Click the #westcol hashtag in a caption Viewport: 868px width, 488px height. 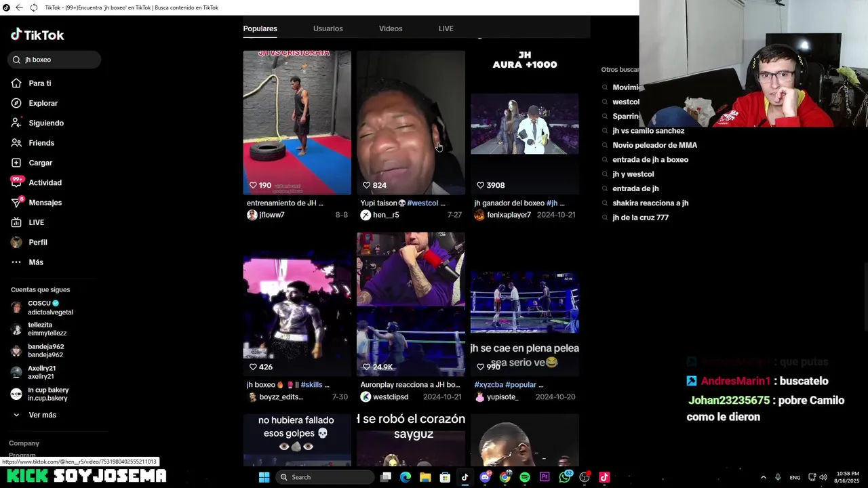point(422,203)
